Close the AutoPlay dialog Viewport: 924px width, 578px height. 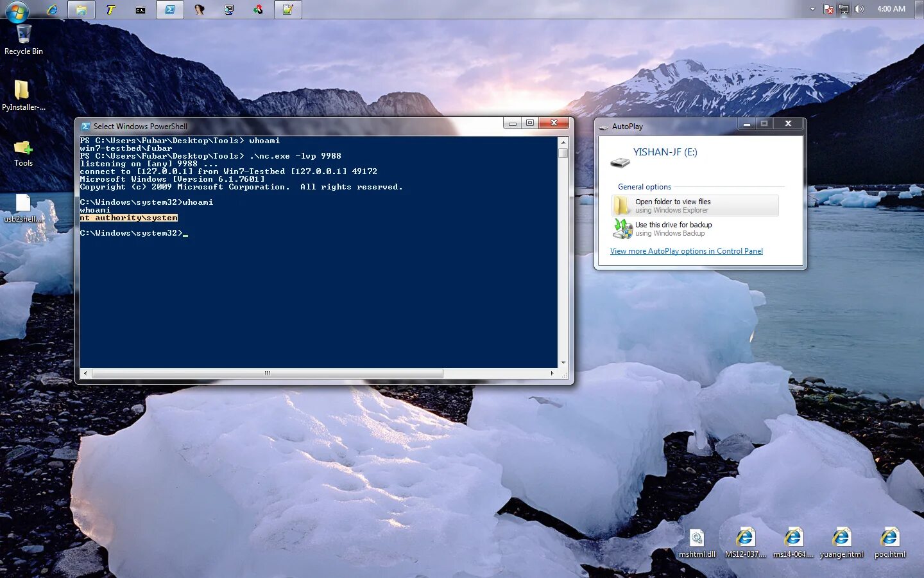pos(788,123)
